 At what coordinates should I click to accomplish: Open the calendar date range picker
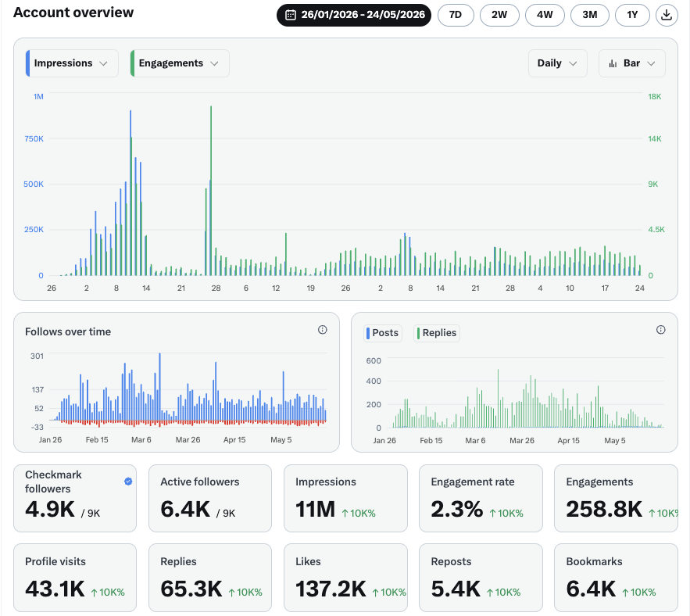tap(354, 15)
